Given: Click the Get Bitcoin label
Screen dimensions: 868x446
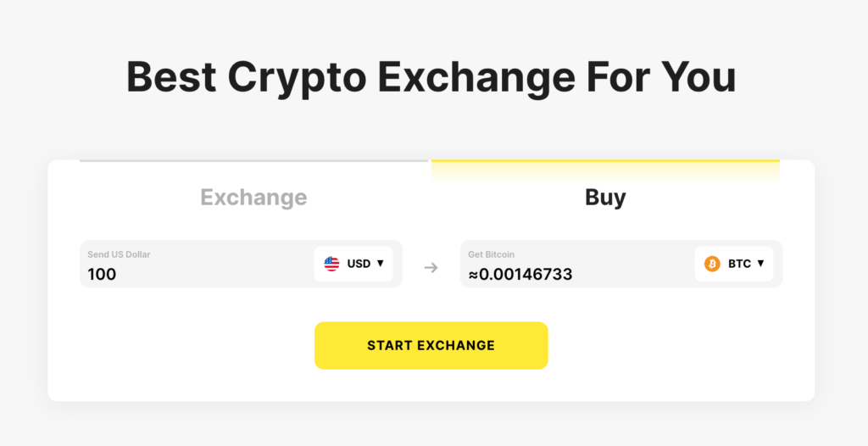Looking at the screenshot, I should tap(491, 254).
